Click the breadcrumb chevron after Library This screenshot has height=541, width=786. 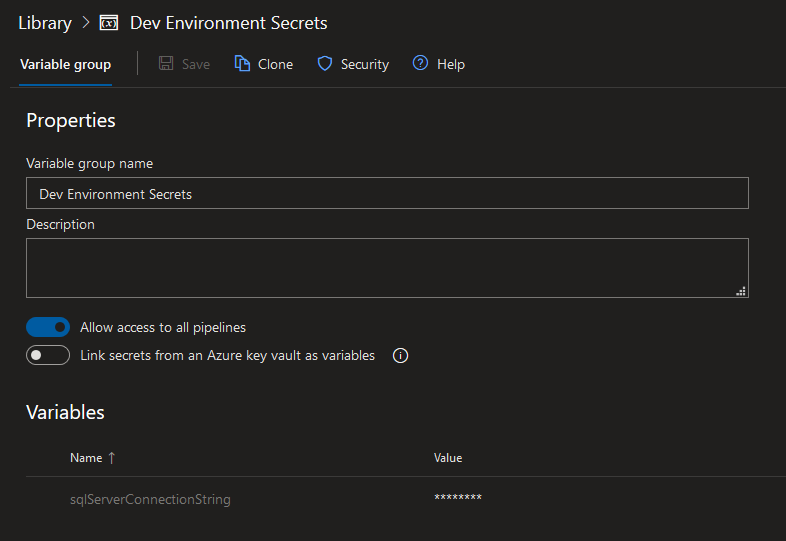pos(86,22)
